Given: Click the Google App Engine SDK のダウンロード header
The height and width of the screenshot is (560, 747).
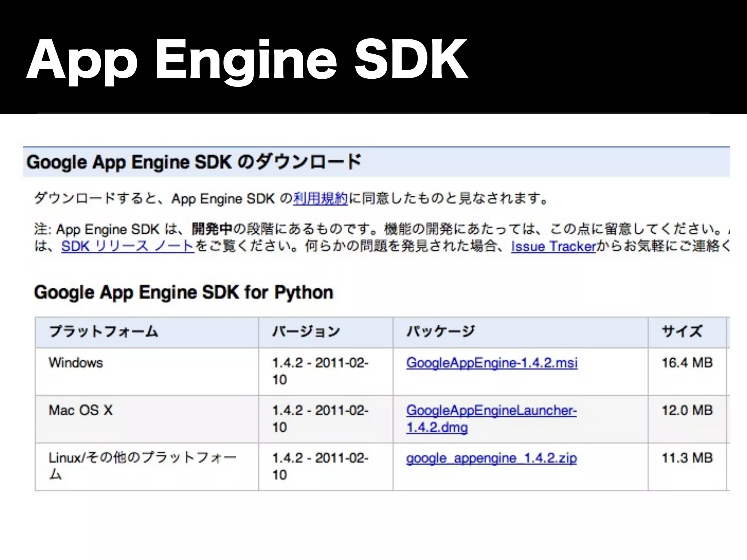Looking at the screenshot, I should (x=193, y=162).
